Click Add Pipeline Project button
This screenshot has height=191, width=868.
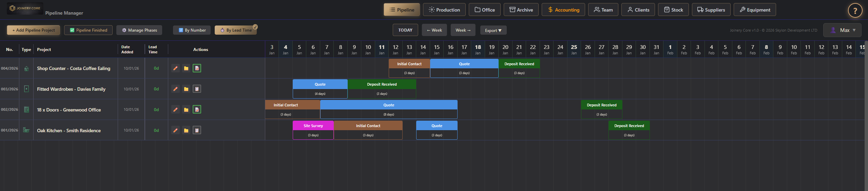[x=34, y=30]
